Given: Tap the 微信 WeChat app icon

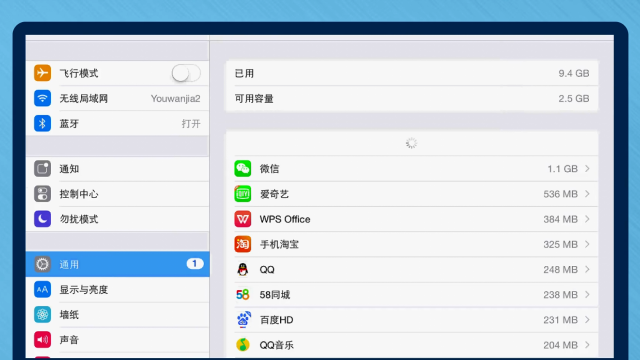Looking at the screenshot, I should [x=243, y=169].
